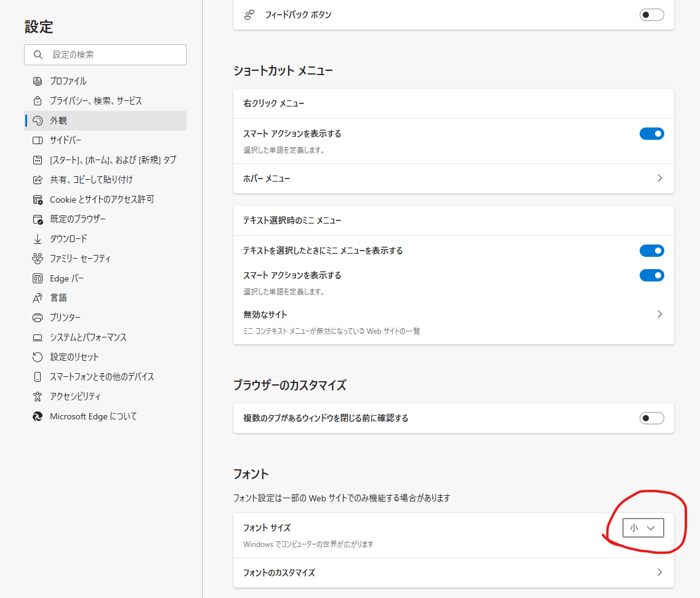Click the 右クリック メニュー header text
The width and height of the screenshot is (700, 598).
tap(274, 103)
